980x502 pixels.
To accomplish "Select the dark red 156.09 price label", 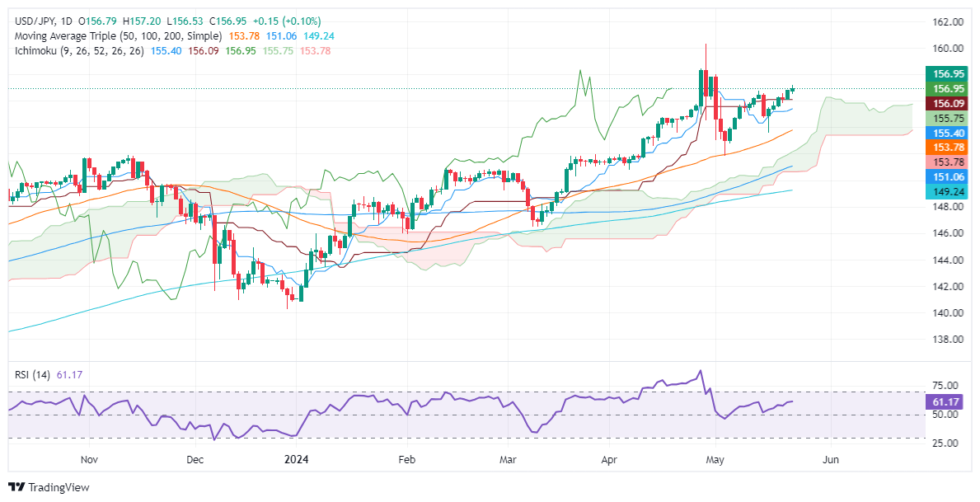I will click(x=945, y=103).
